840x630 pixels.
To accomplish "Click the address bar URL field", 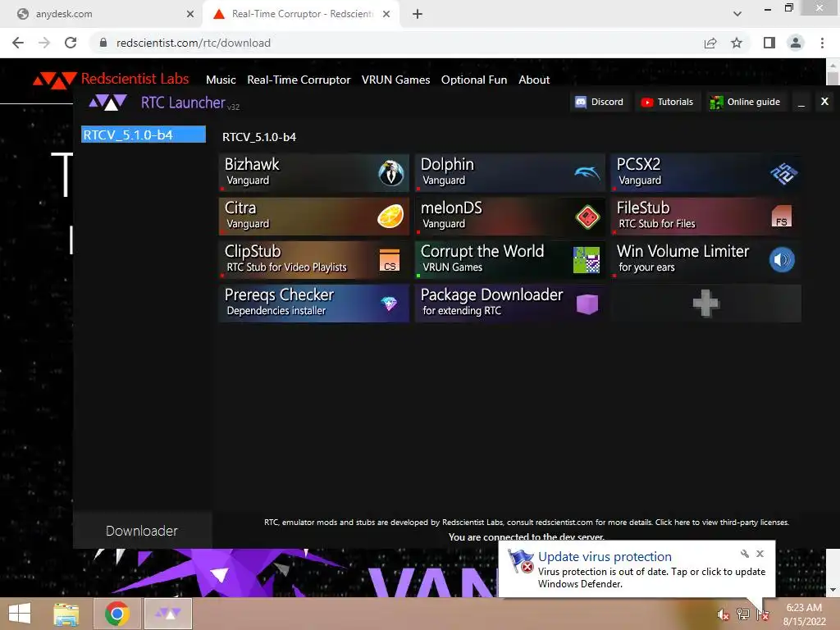I will pos(396,43).
